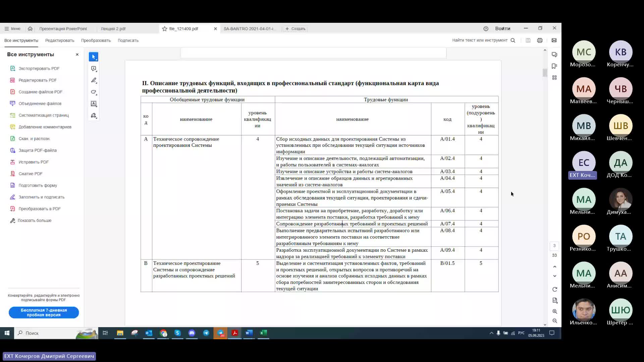Open Excel from taskbar
644x362 pixels.
point(264,333)
